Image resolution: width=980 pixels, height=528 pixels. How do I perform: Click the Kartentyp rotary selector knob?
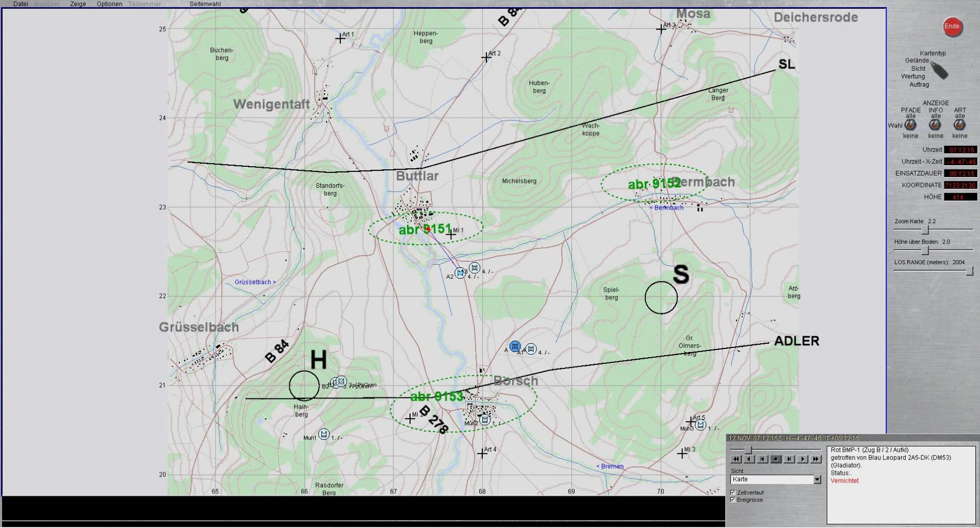pos(939,71)
